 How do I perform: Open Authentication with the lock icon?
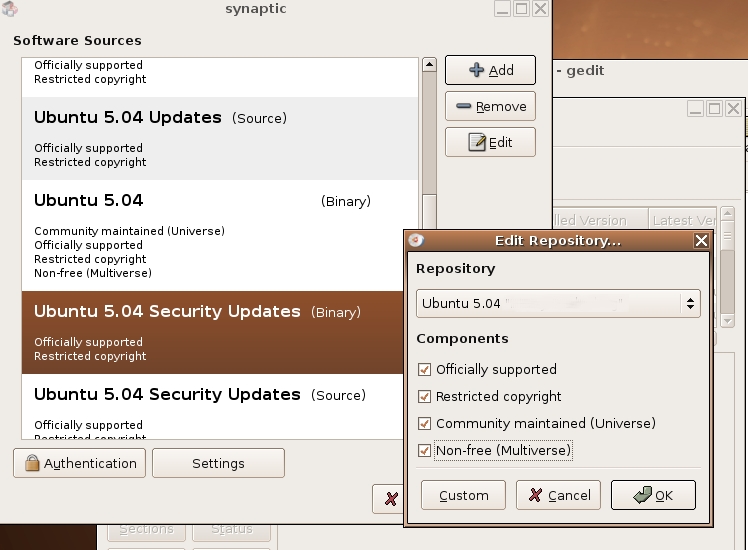(79, 463)
